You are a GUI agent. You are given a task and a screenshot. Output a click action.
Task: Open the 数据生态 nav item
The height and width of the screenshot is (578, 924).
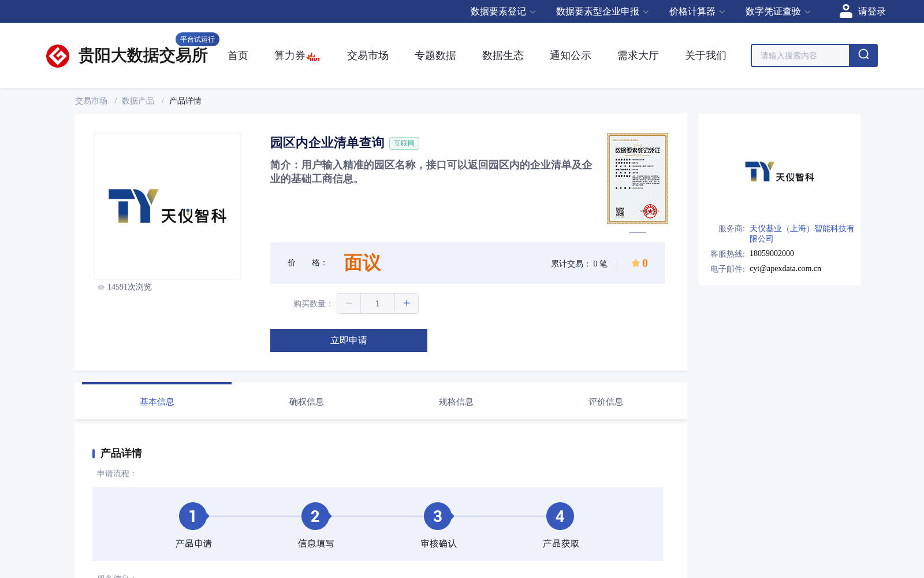503,55
